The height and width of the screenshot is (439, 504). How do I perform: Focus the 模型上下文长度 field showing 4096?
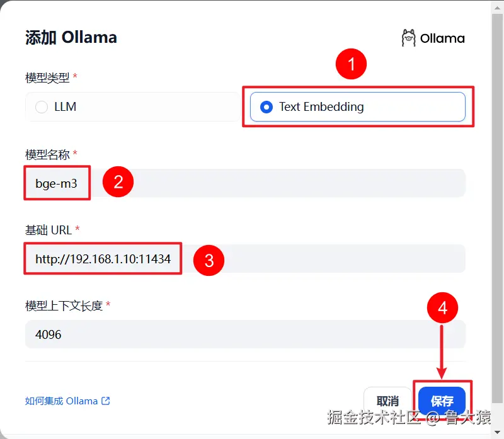pos(245,334)
